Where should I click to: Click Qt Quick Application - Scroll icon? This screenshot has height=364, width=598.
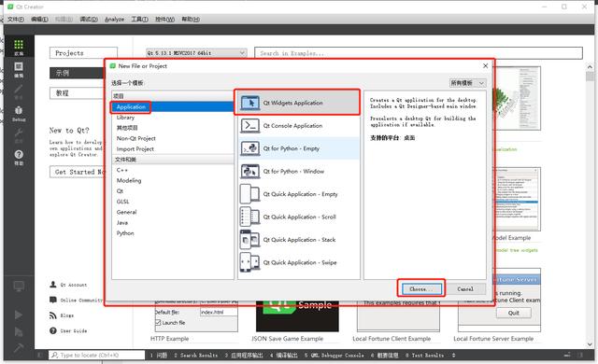[x=250, y=217]
